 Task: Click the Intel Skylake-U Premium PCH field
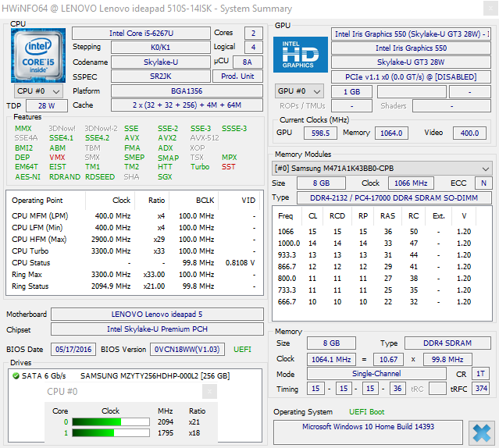pos(157,329)
